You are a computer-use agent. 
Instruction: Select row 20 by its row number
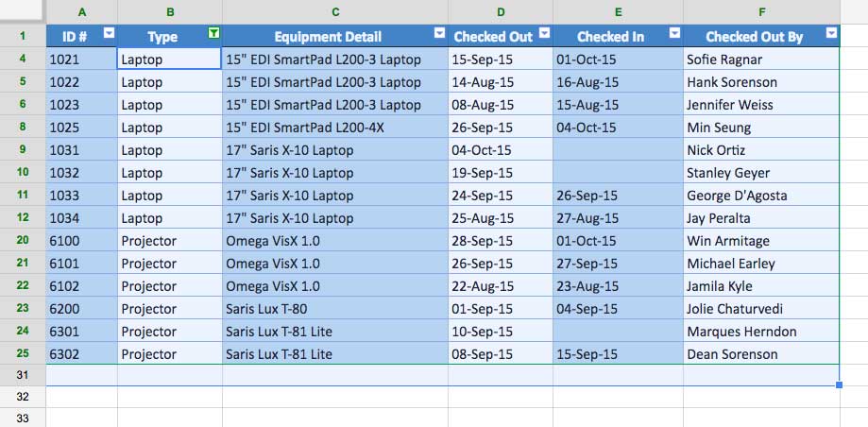coord(23,241)
